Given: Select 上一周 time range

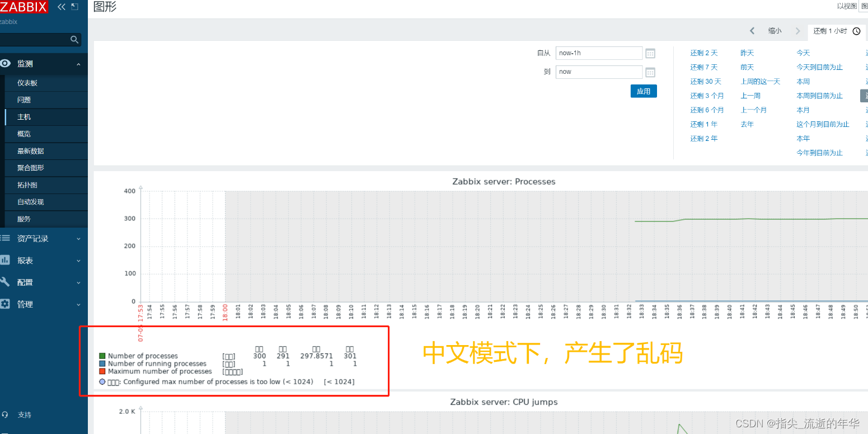Looking at the screenshot, I should pos(750,96).
